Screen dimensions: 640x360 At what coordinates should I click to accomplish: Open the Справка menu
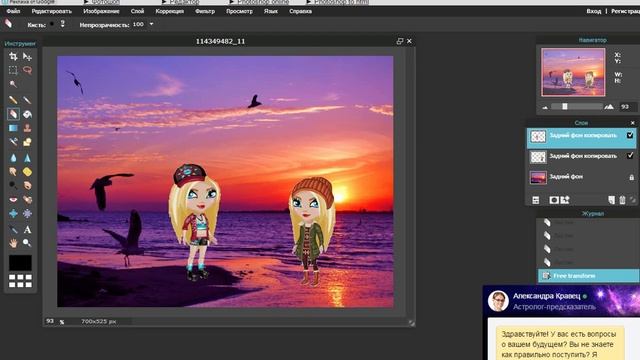300,11
